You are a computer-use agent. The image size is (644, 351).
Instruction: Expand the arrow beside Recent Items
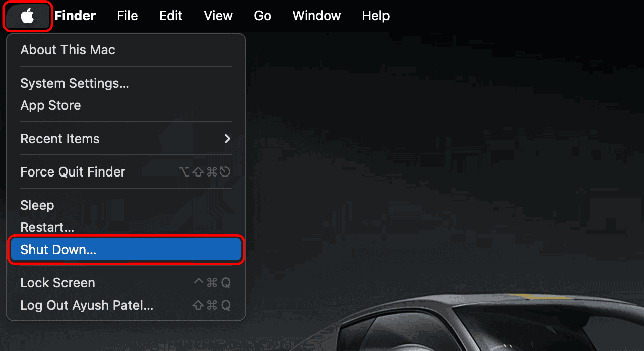[x=227, y=138]
